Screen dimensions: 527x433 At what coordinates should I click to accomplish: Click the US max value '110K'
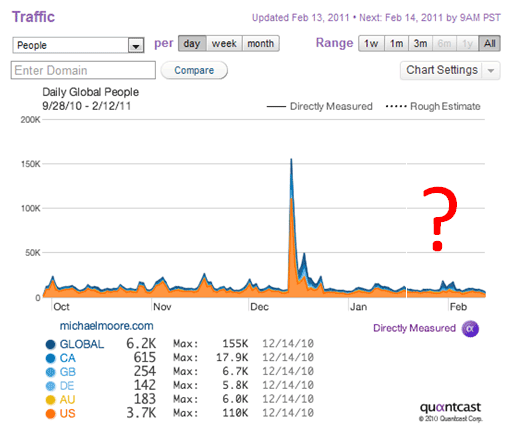(235, 413)
